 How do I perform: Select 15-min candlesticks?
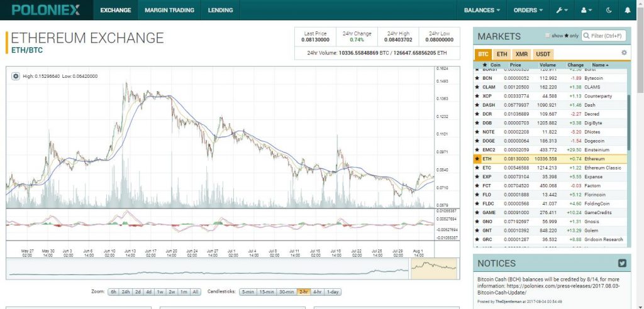(x=266, y=292)
